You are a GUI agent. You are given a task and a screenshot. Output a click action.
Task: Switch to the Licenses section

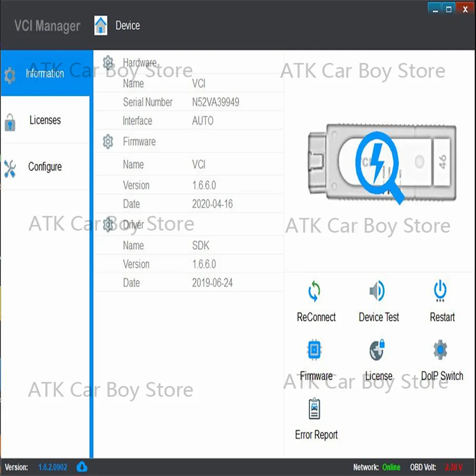[45, 120]
